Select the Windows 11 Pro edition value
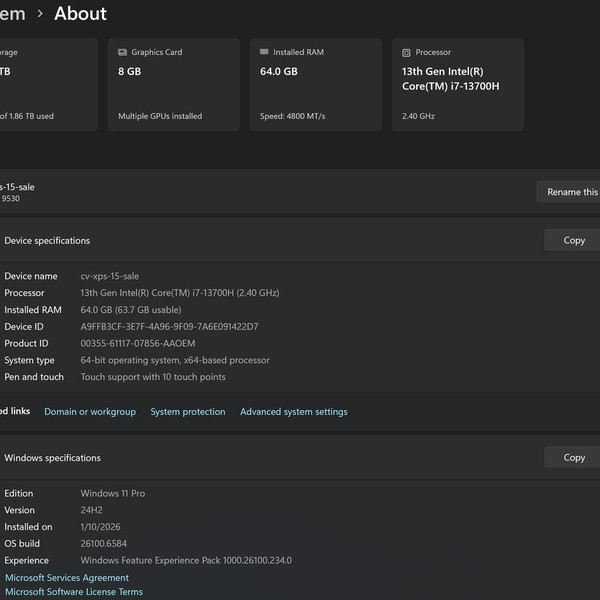Image resolution: width=600 pixels, height=600 pixels. coord(112,493)
